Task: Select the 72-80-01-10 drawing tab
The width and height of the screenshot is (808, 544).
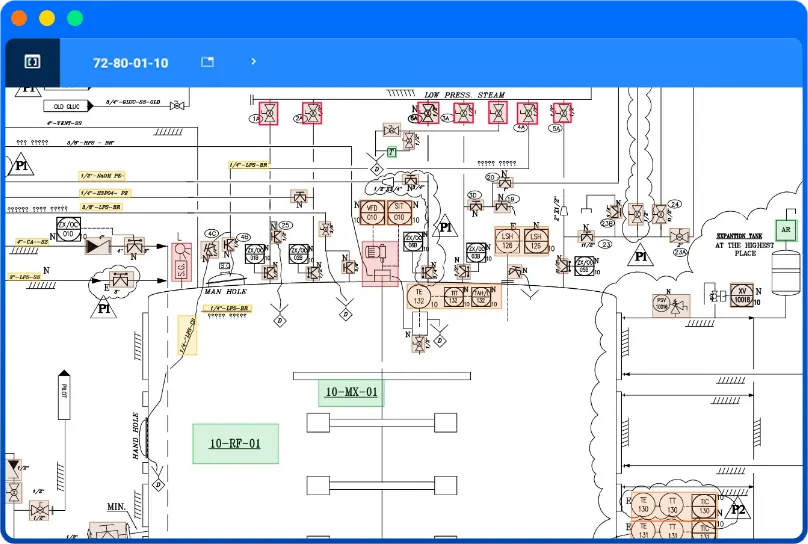Action: click(x=130, y=63)
